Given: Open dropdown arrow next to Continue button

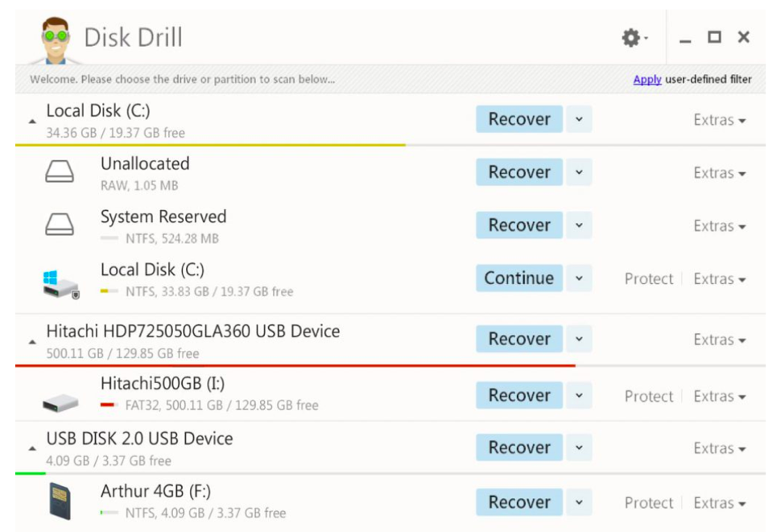Looking at the screenshot, I should point(579,278).
